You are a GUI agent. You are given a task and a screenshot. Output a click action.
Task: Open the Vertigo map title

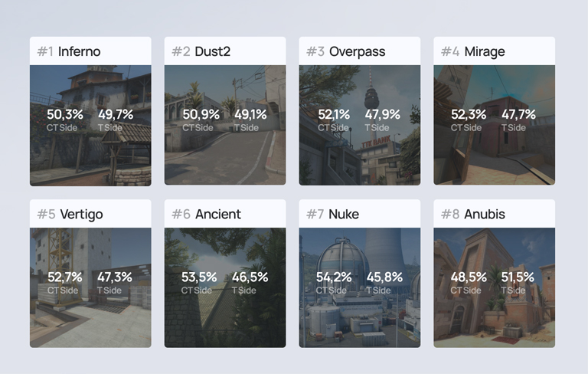80,215
